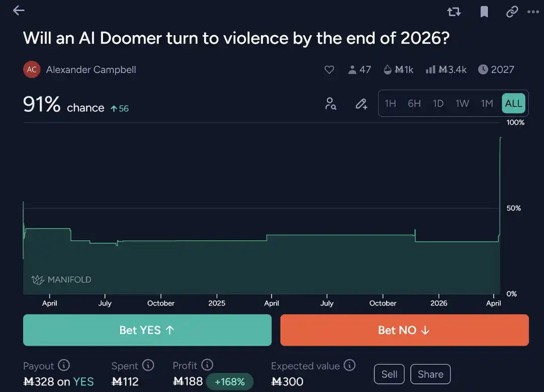Viewport: 544px width, 392px height.
Task: Like the market with the heart icon
Action: click(329, 70)
